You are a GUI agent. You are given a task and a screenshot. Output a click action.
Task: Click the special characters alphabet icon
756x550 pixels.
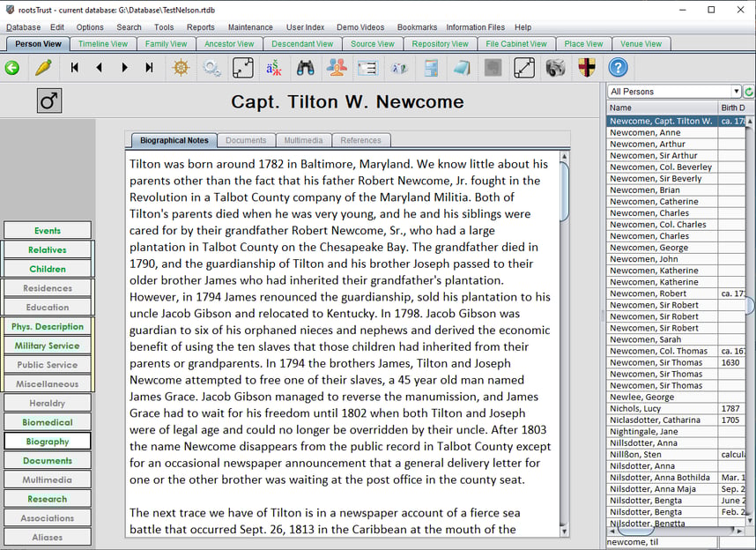pos(274,68)
